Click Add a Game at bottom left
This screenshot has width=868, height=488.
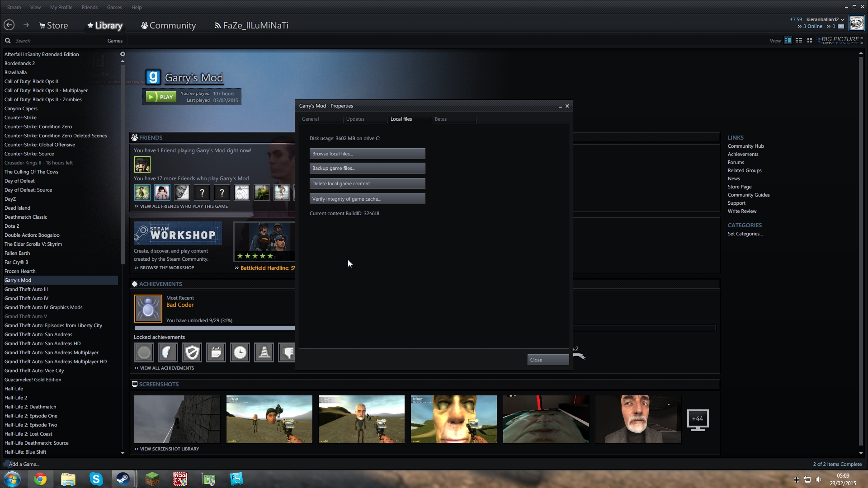pos(24,464)
